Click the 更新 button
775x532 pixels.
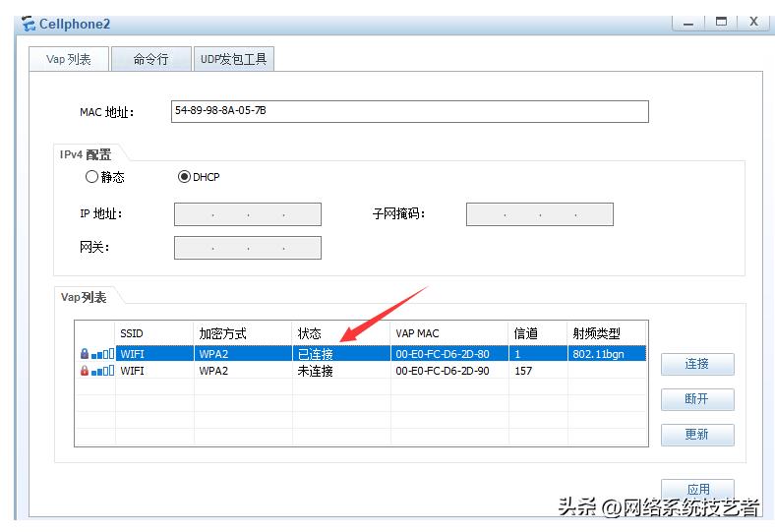pyautogui.click(x=697, y=435)
